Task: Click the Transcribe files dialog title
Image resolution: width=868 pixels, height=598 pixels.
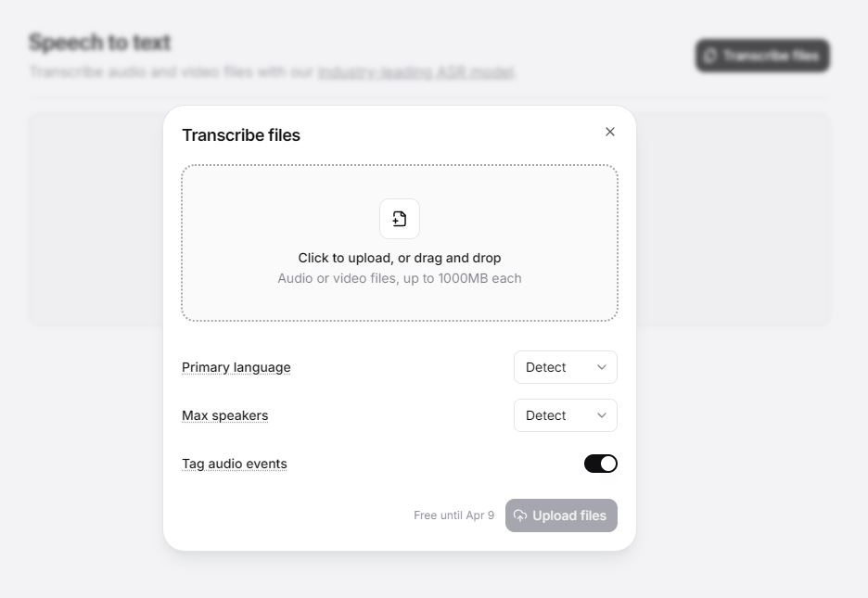Action: click(241, 135)
